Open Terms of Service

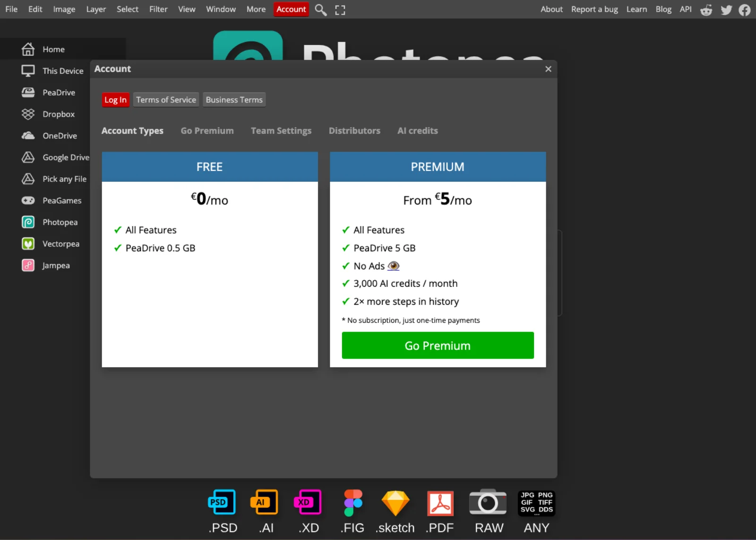[166, 100]
